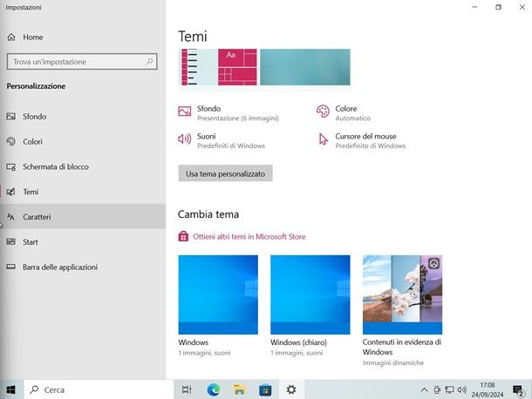Viewport: 532px width, 399px height.
Task: Go to Sfondo settings
Action: pyautogui.click(x=83, y=116)
